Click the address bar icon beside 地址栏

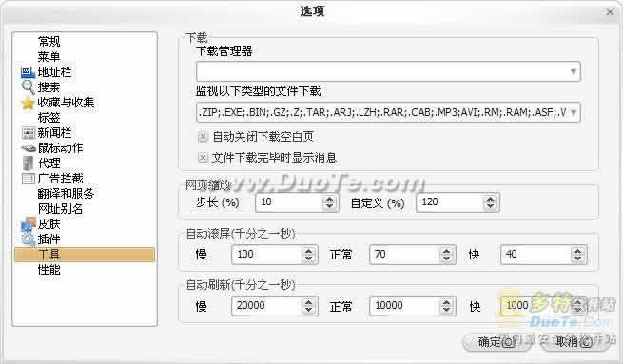pyautogui.click(x=28, y=72)
